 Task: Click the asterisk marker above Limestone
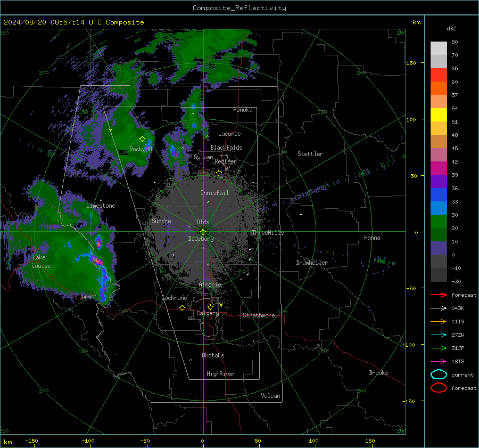point(101,201)
